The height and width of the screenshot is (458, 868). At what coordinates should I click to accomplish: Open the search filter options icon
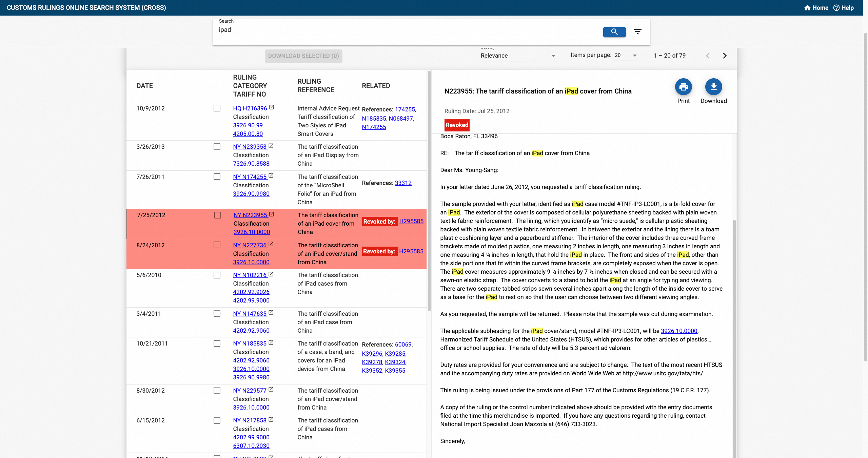tap(637, 32)
